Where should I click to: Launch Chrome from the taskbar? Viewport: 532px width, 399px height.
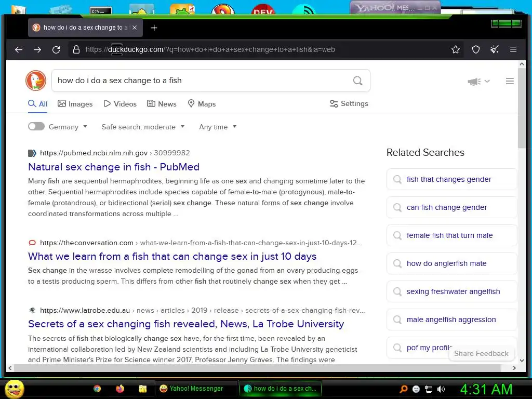click(x=97, y=389)
